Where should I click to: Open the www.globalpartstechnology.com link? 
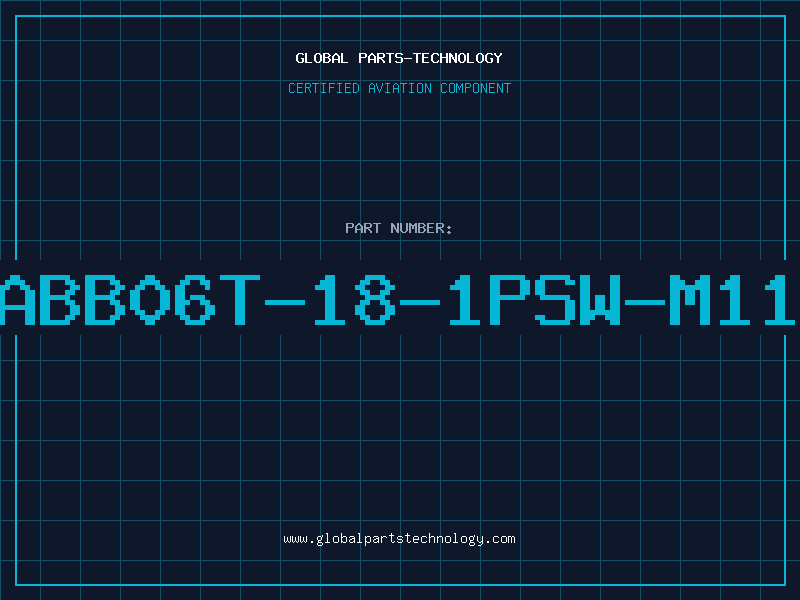click(x=399, y=539)
